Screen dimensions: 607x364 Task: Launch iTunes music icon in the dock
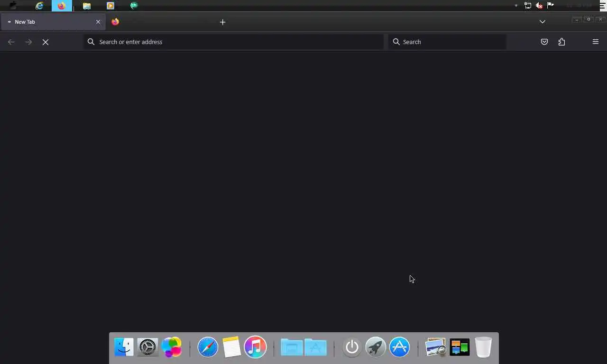point(255,347)
